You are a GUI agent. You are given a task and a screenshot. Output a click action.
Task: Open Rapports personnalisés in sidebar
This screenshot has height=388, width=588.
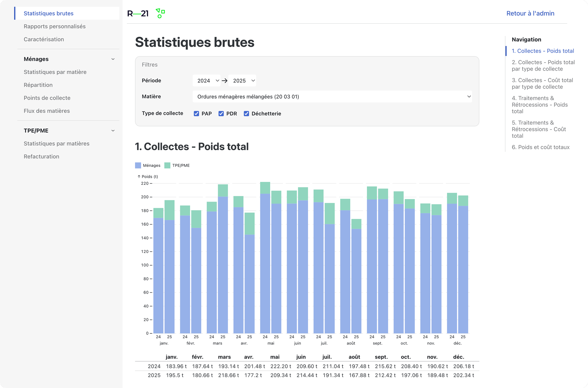pos(55,26)
